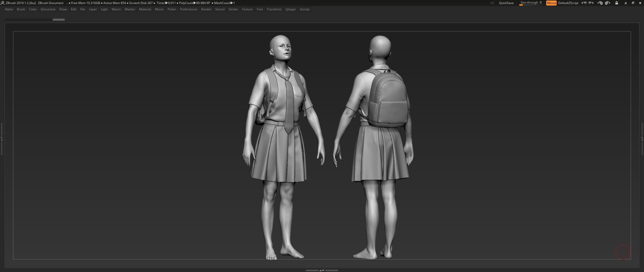This screenshot has width=644, height=272.
Task: Toggle the AC auto-collapse option
Action: point(492,3)
